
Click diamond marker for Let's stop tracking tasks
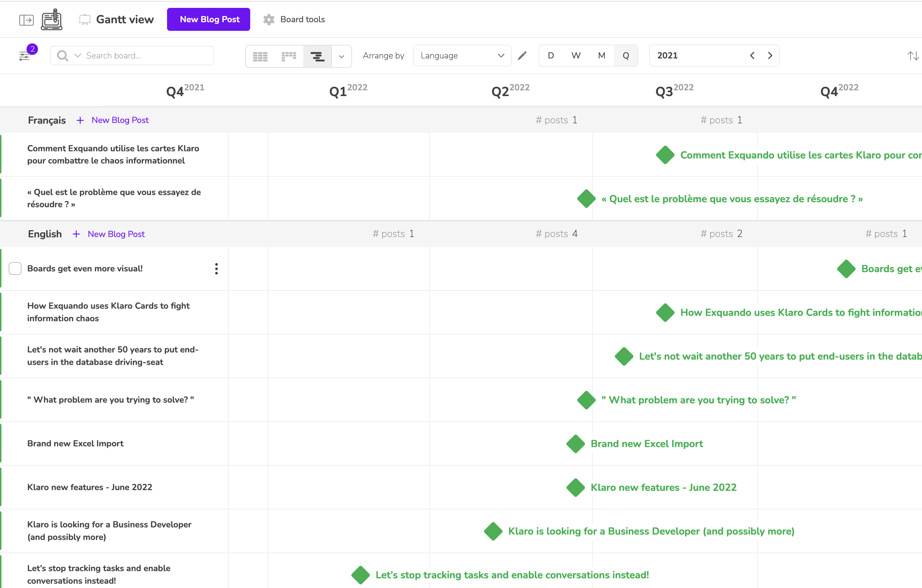[361, 575]
